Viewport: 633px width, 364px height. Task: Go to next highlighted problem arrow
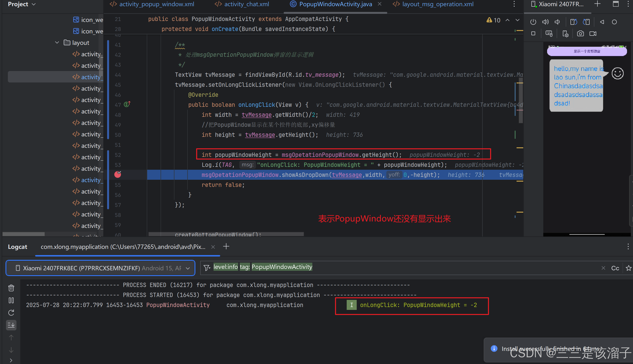[518, 20]
